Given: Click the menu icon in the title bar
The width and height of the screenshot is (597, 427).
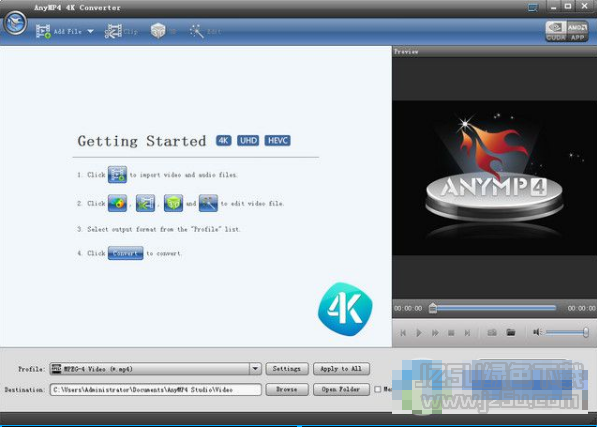Looking at the screenshot, I should coord(533,7).
